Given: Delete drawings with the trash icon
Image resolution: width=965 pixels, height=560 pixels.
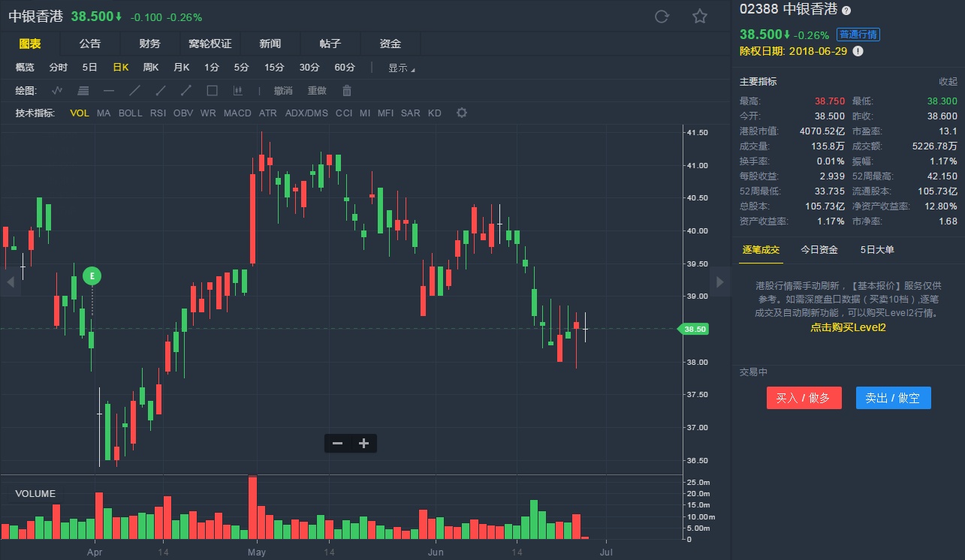Looking at the screenshot, I should (347, 91).
